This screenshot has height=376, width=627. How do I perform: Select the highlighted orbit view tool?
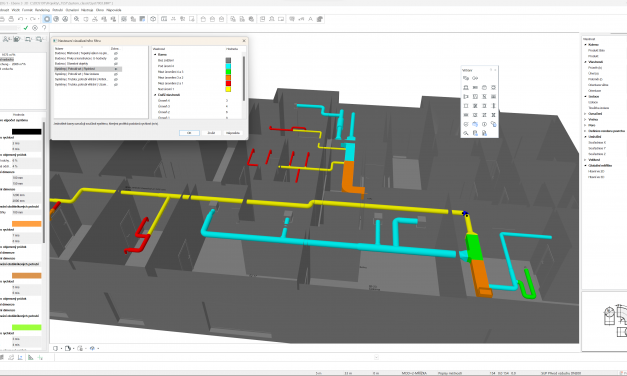(47, 19)
